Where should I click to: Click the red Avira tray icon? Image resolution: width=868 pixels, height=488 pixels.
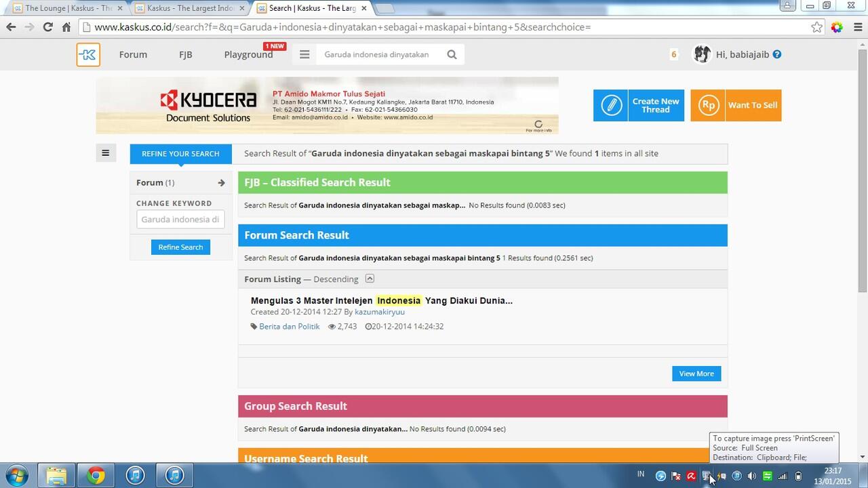click(x=691, y=476)
